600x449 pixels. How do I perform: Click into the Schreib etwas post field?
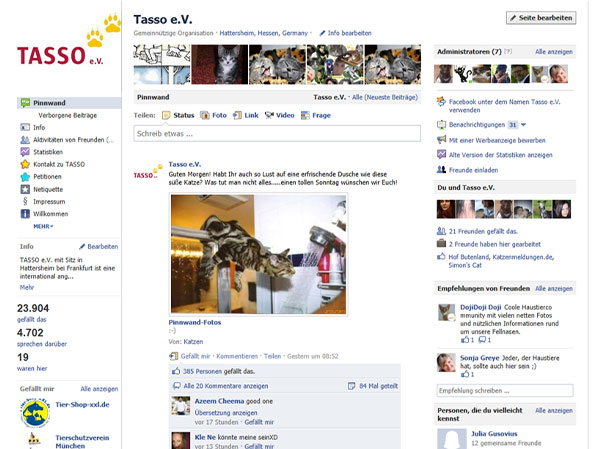click(x=277, y=134)
